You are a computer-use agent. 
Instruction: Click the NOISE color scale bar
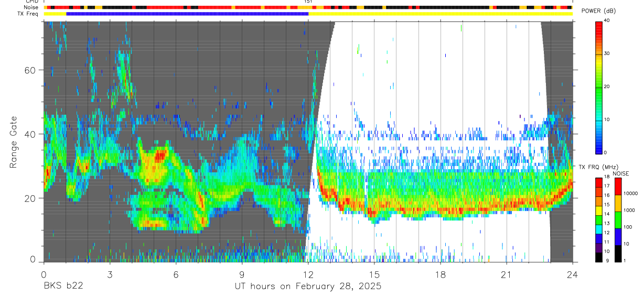(617, 220)
